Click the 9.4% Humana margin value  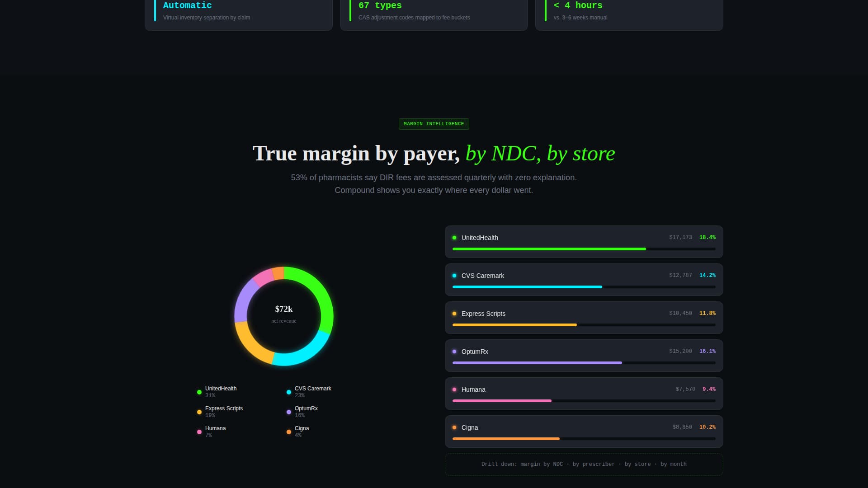pyautogui.click(x=709, y=389)
